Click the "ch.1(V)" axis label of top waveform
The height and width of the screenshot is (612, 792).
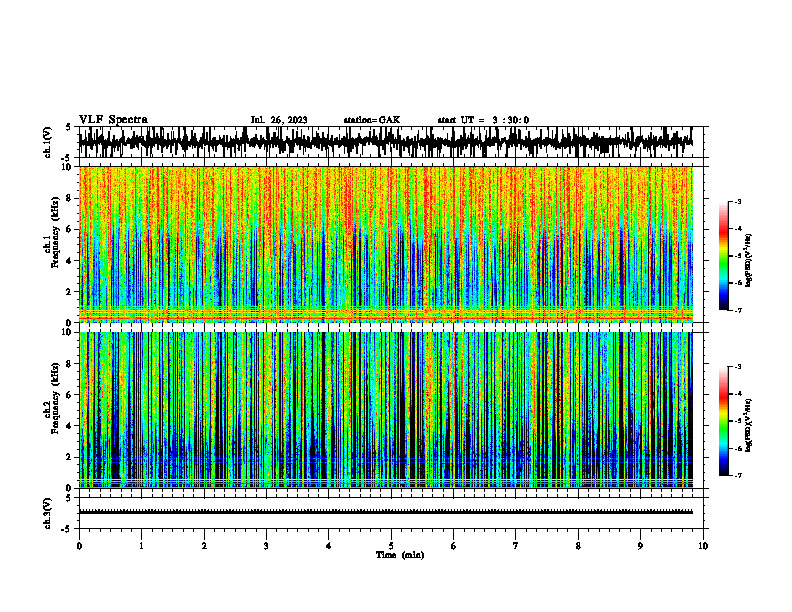click(x=48, y=142)
